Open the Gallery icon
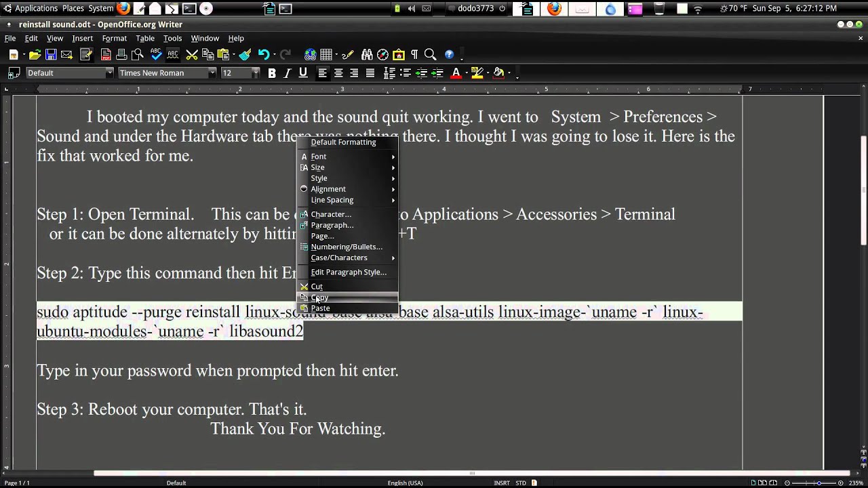The image size is (868, 488). [398, 55]
